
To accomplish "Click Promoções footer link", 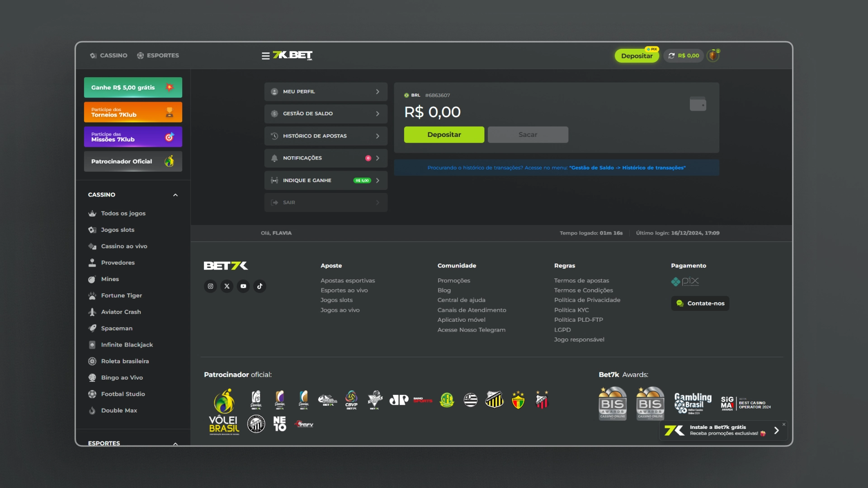I will click(454, 281).
